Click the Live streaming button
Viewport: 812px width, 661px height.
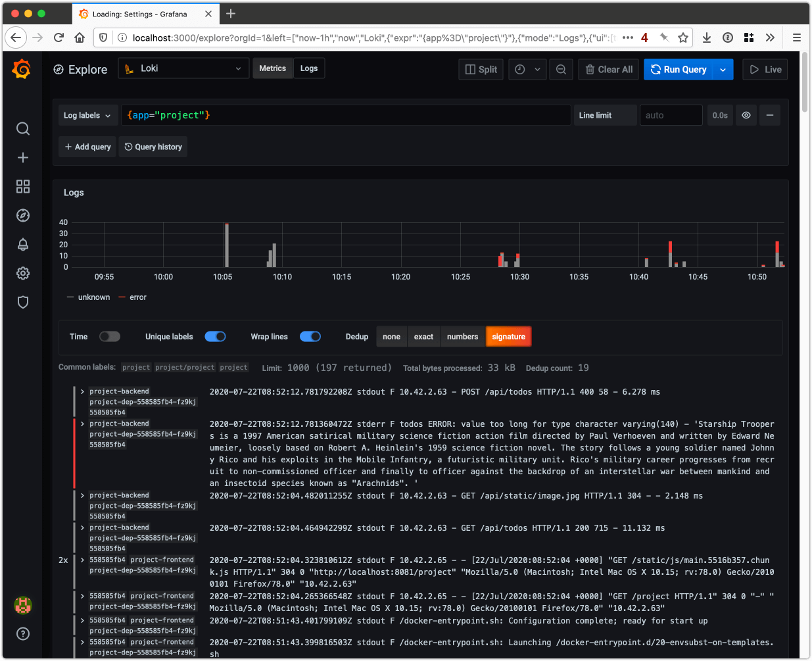click(766, 70)
